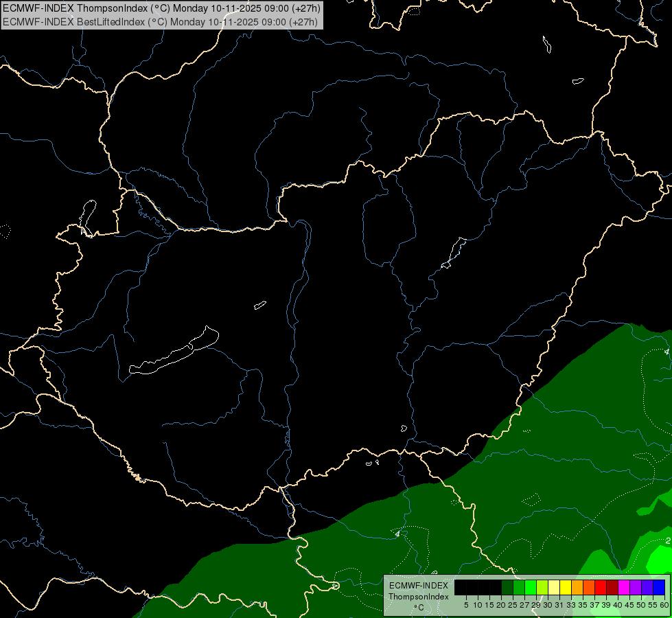The image size is (672, 618).
Task: Click the legend tick value 15
Action: pos(489,605)
